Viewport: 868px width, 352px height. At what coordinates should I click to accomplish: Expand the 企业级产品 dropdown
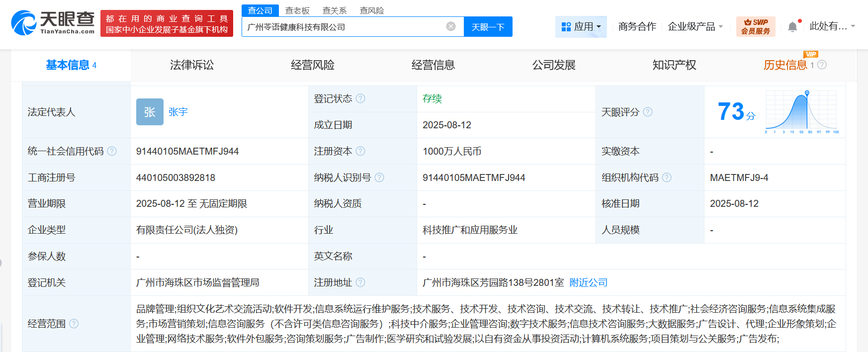coord(695,26)
